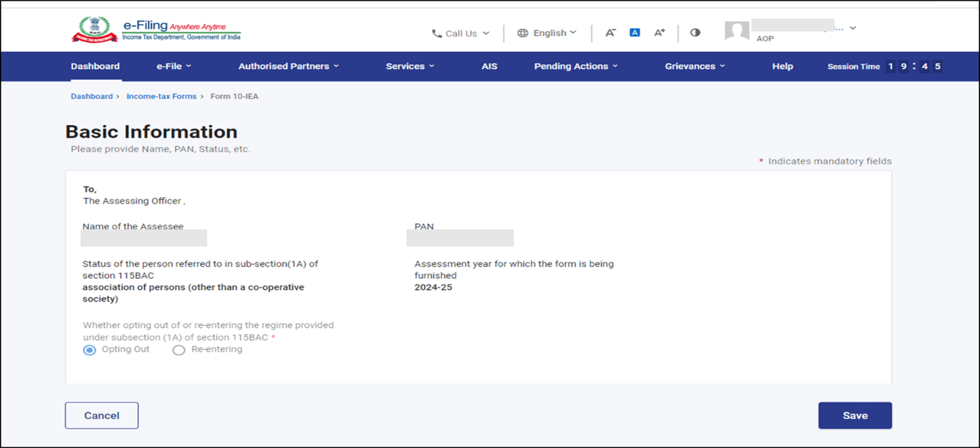The image size is (980, 448).
Task: Click the globe icon next to English
Action: (x=523, y=32)
